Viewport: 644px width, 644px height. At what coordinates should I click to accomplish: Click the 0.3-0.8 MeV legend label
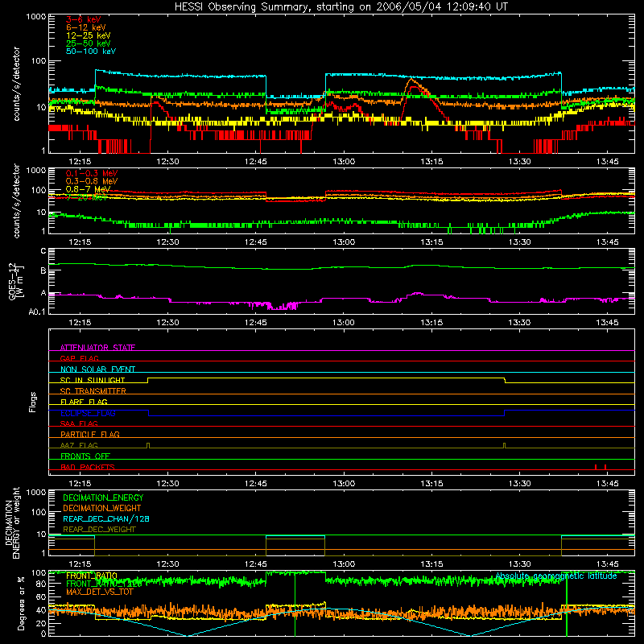[92, 181]
